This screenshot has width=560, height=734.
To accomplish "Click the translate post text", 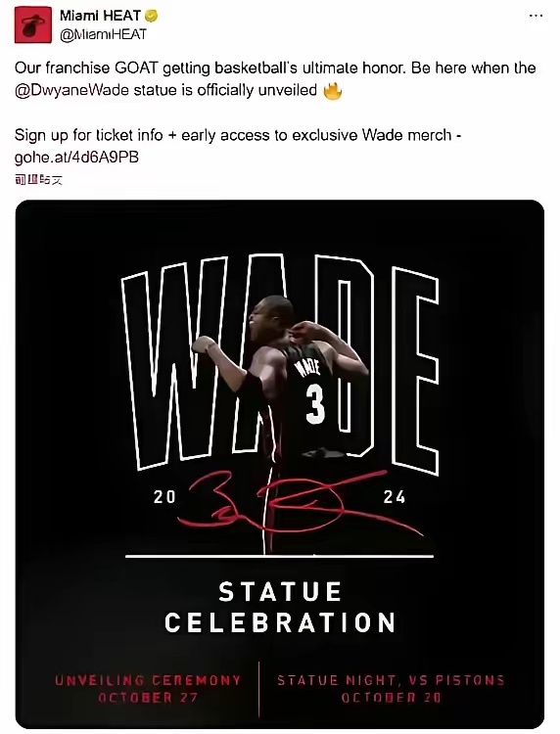I will [x=38, y=180].
